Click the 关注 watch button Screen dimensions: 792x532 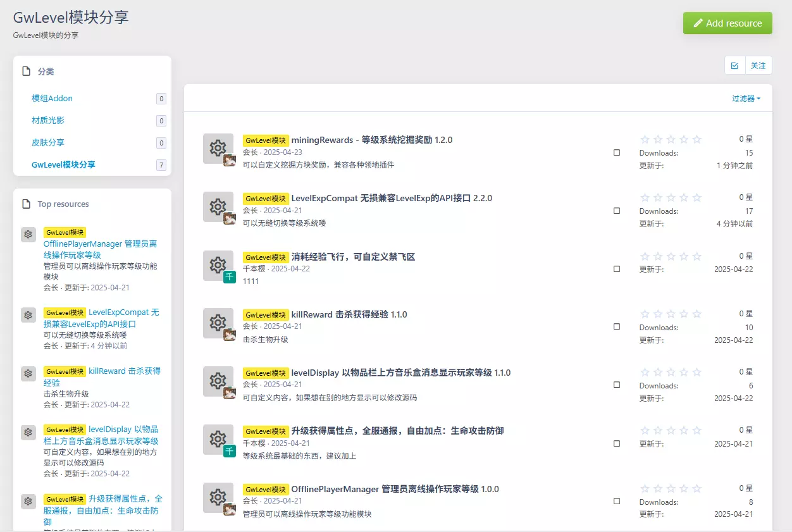click(758, 65)
